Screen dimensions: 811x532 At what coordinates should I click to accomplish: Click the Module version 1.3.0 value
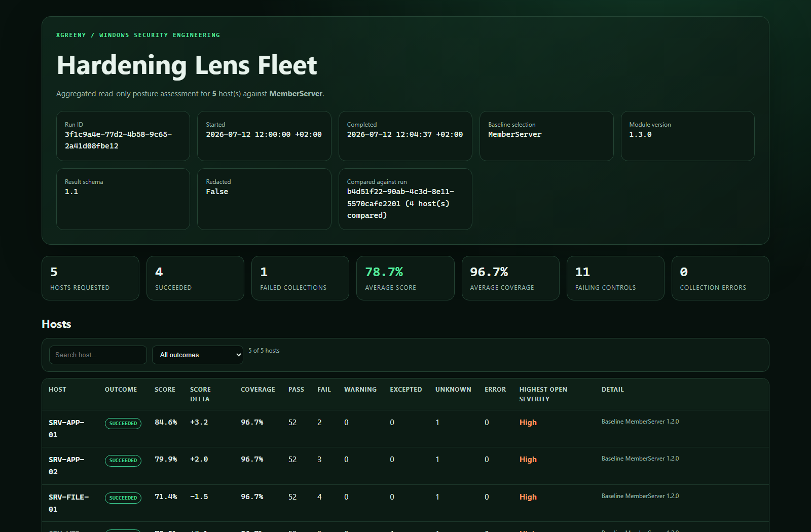point(640,134)
